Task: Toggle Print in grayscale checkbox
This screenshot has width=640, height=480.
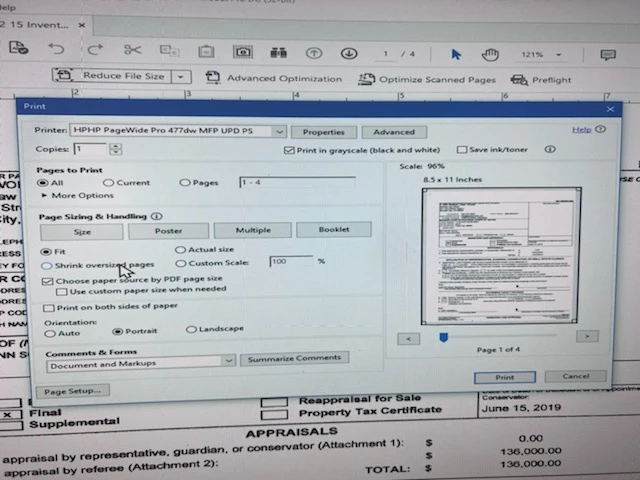Action: point(289,150)
